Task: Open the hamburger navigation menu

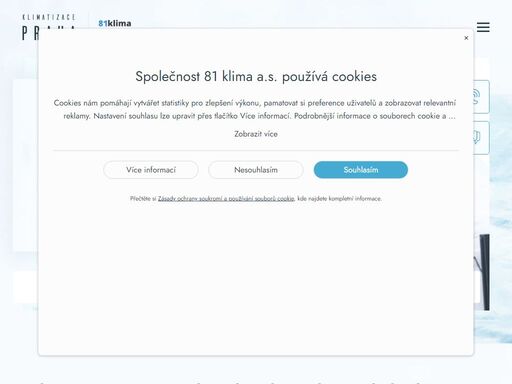Action: click(483, 27)
